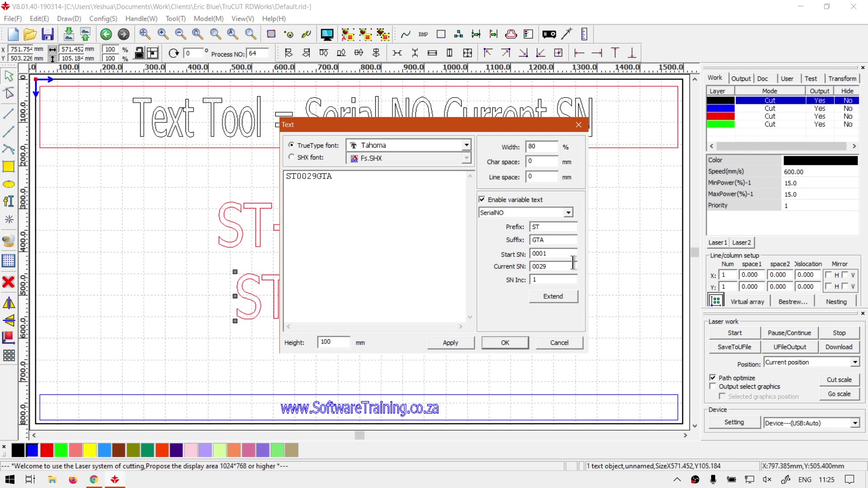
Task: Uncheck Enable variable text checkbox
Action: 482,199
